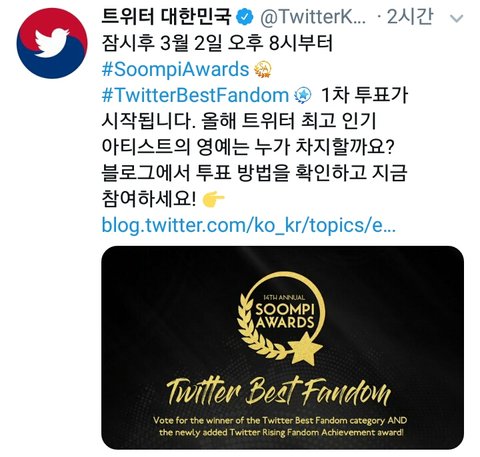The height and width of the screenshot is (457, 480).
Task: Open the #SoompiAwards hashtag
Action: [x=176, y=69]
